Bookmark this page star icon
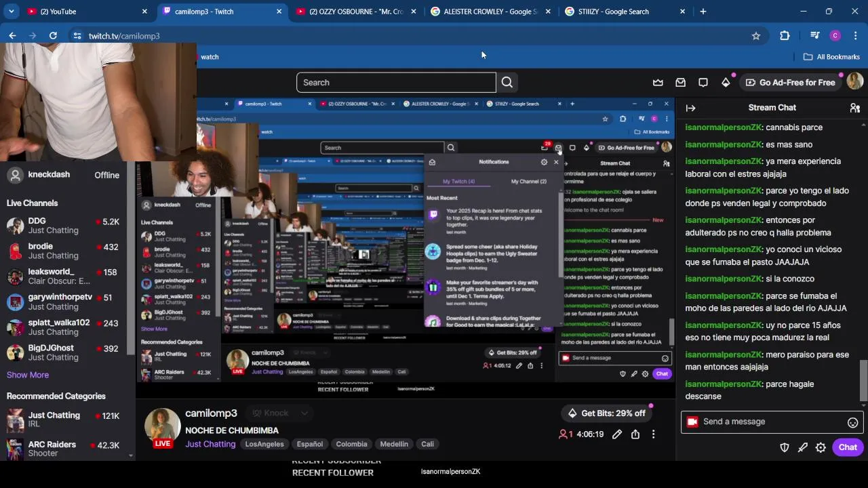Viewport: 868px width, 488px height. [756, 36]
